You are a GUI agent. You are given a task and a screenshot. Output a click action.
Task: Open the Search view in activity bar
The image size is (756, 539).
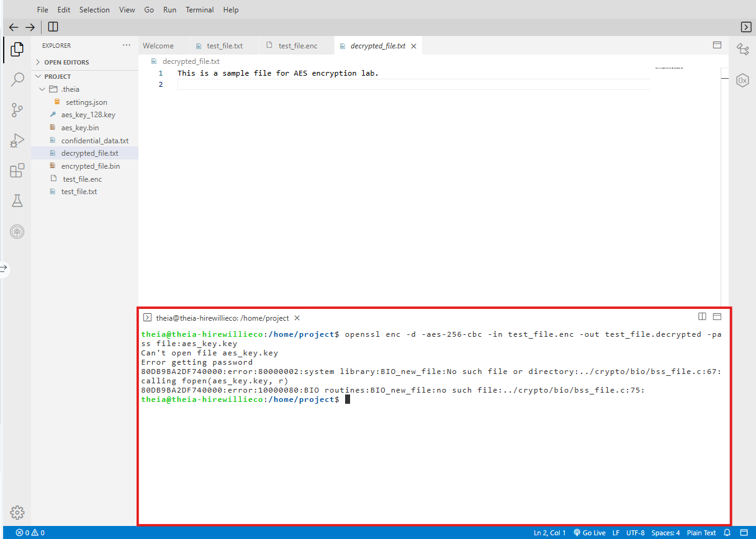point(17,79)
